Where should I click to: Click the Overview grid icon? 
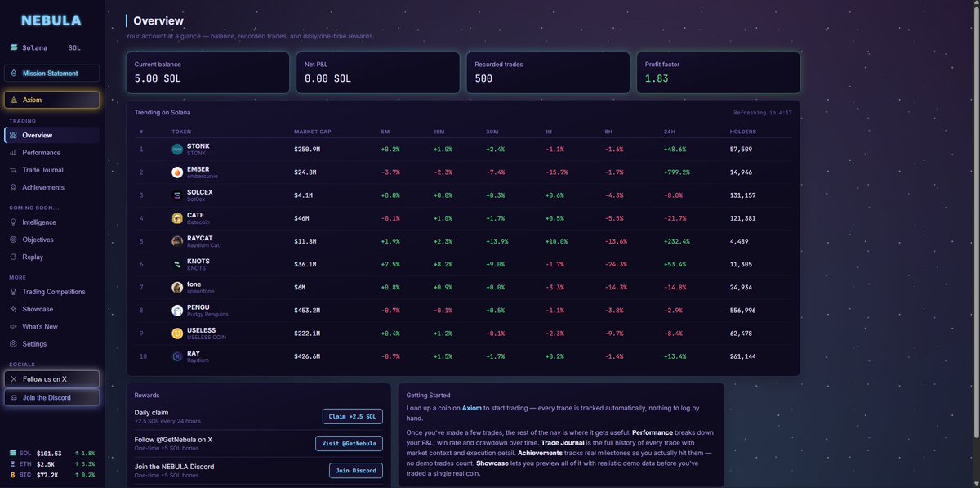click(13, 135)
